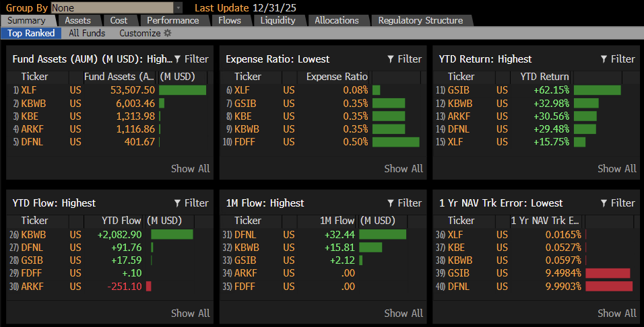Select the Liquidity tab
Image resolution: width=644 pixels, height=327 pixels.
tap(278, 20)
